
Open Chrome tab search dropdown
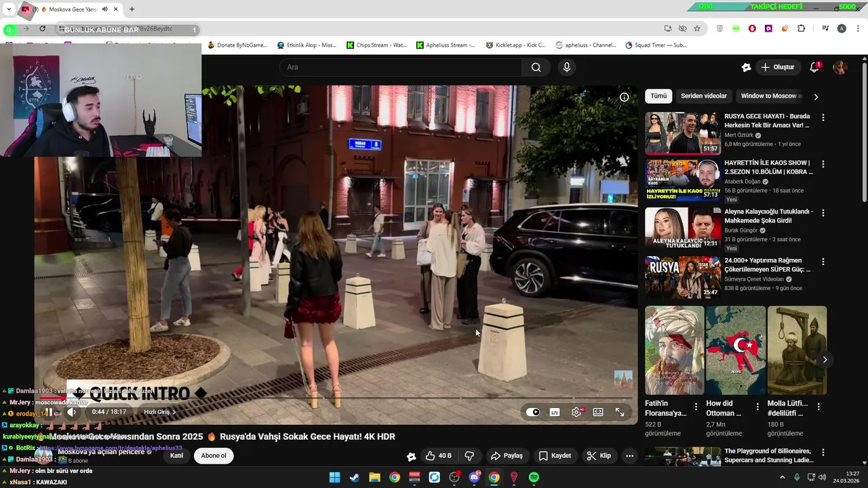[x=9, y=9]
